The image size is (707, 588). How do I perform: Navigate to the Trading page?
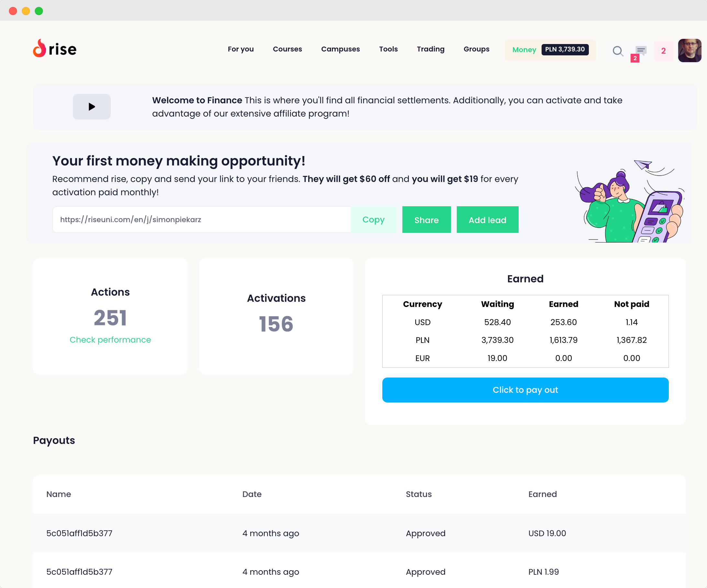point(430,49)
